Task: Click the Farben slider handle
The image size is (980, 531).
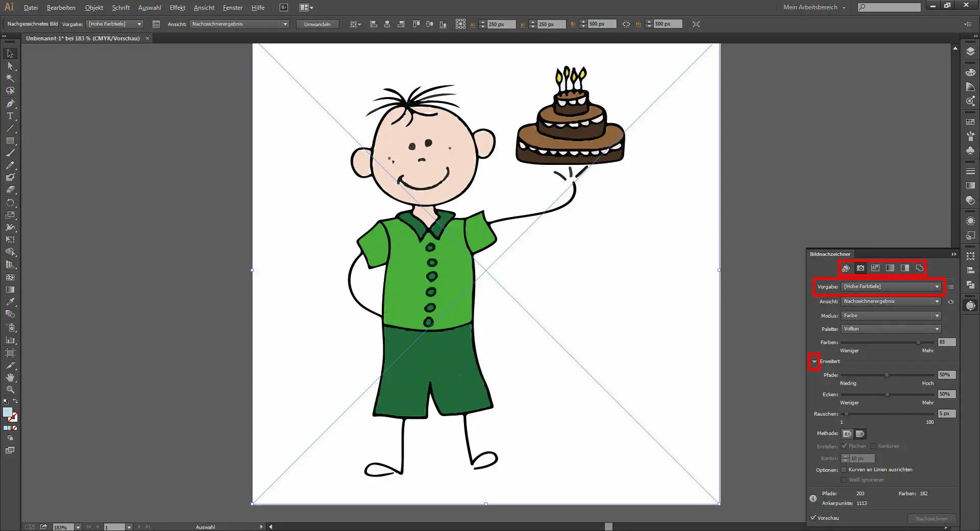Action: [918, 343]
